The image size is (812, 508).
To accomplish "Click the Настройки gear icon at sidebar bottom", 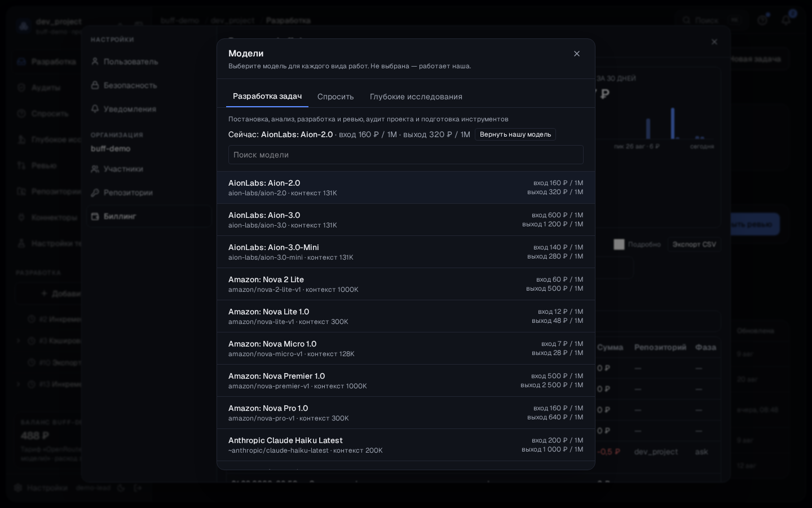I will coord(18,488).
